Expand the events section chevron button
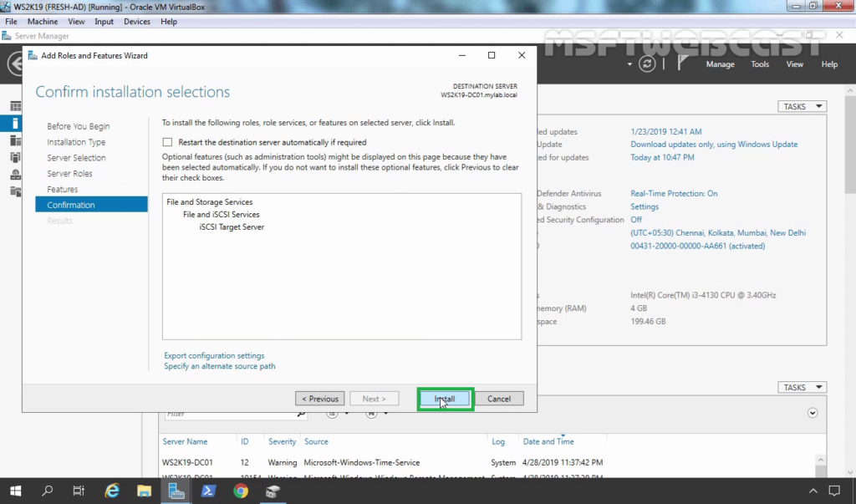Viewport: 856px width, 504px height. tap(813, 413)
